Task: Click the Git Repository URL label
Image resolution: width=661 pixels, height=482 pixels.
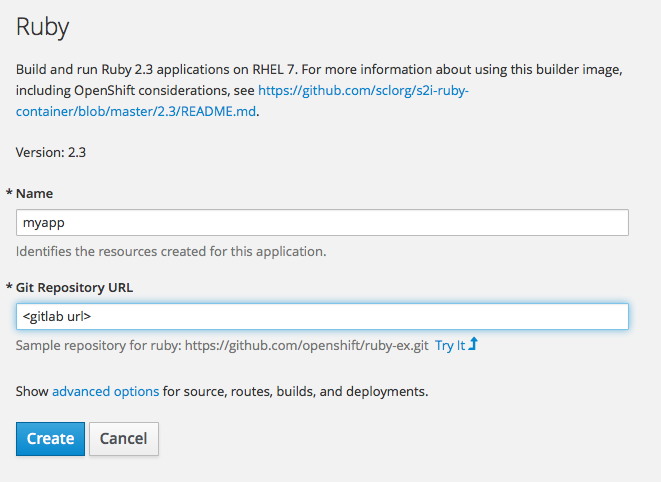Action: (x=75, y=288)
